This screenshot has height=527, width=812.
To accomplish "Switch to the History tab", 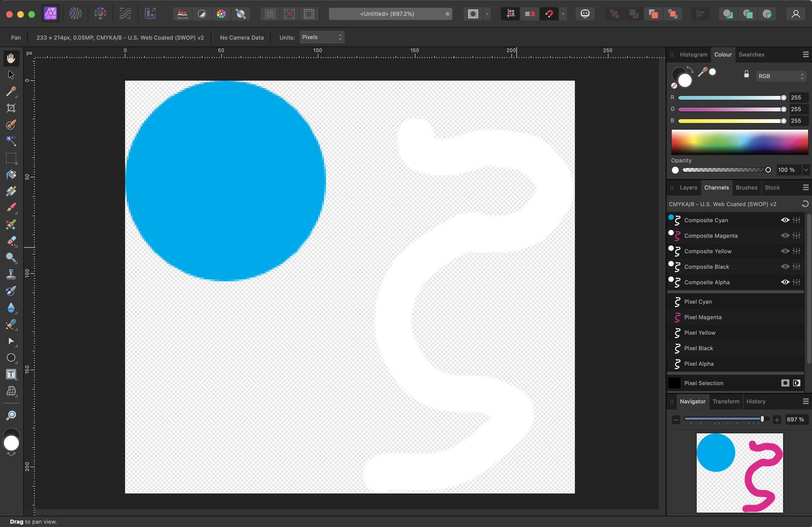I will coord(756,401).
